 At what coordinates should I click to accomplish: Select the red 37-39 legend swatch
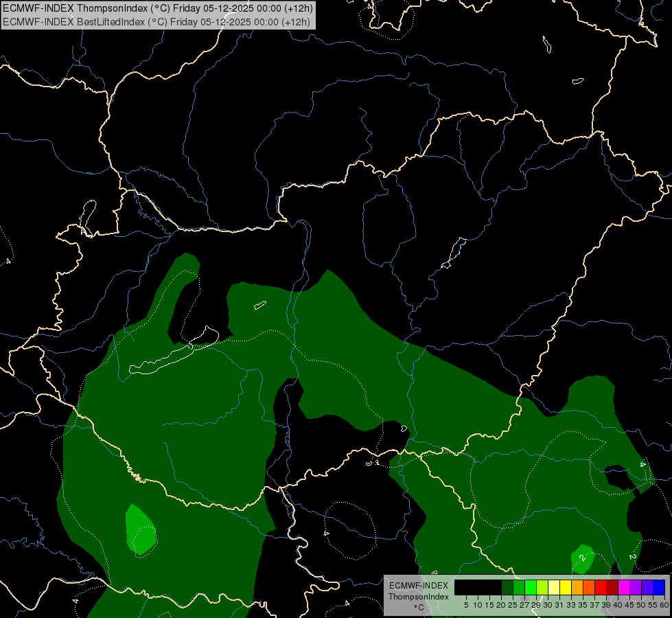601,587
